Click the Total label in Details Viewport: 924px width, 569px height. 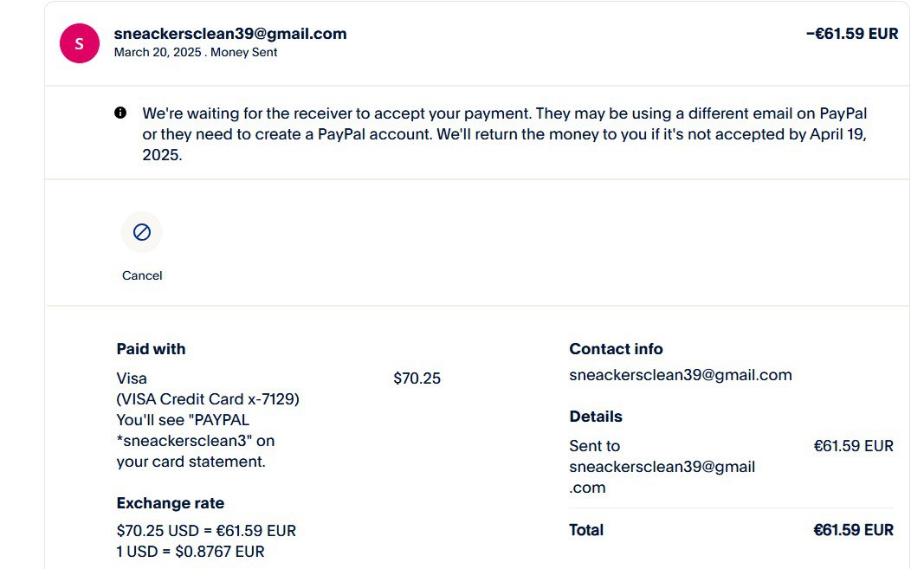[586, 530]
